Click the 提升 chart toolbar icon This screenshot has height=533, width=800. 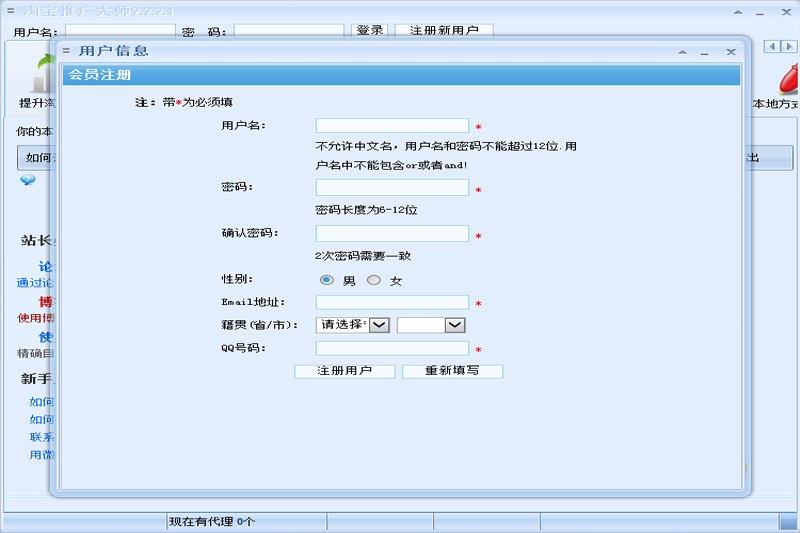point(43,74)
